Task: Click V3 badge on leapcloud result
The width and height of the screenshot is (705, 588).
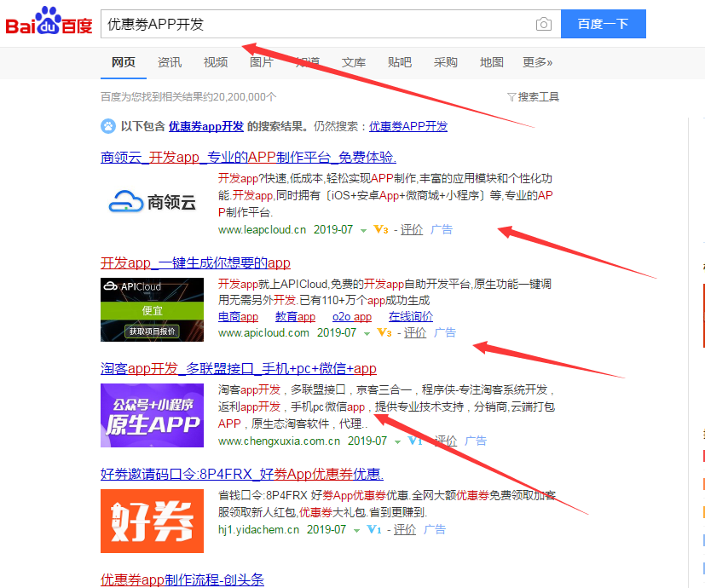Action: click(x=381, y=230)
